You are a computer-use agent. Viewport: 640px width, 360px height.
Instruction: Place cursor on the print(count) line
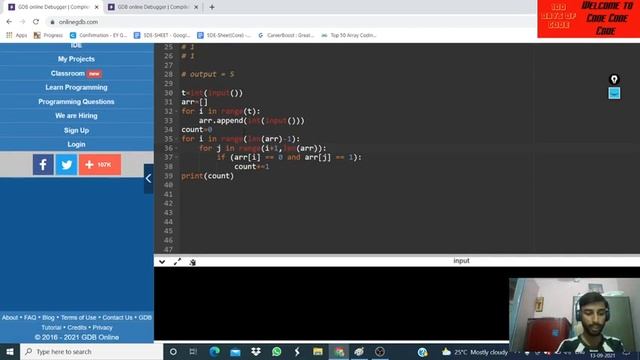[207, 176]
